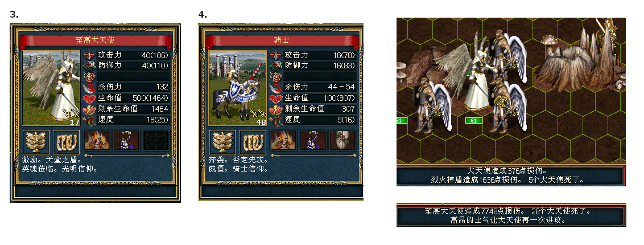This screenshot has height=245, width=644.
Task: Click the shield defense icon beside 防御力 in 至高大天使 panel
Action: (89, 66)
